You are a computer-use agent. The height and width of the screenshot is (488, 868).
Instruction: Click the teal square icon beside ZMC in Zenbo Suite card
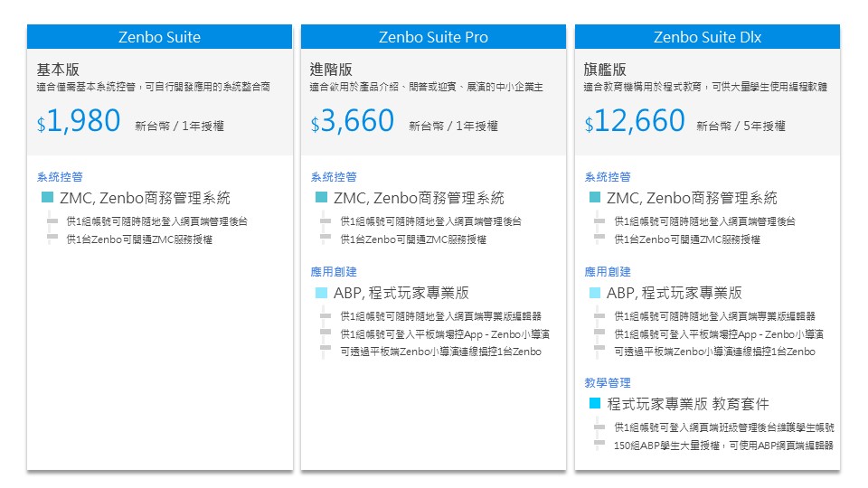pyautogui.click(x=48, y=197)
